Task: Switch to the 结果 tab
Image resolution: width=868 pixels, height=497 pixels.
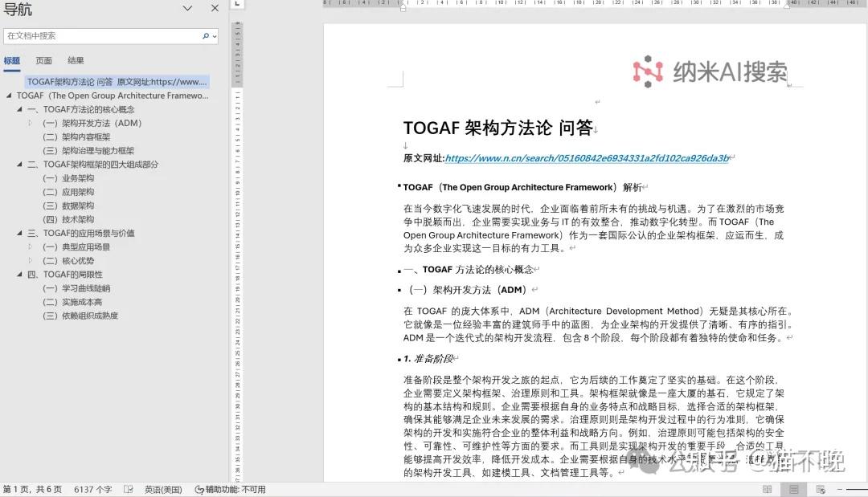Action: tap(76, 61)
